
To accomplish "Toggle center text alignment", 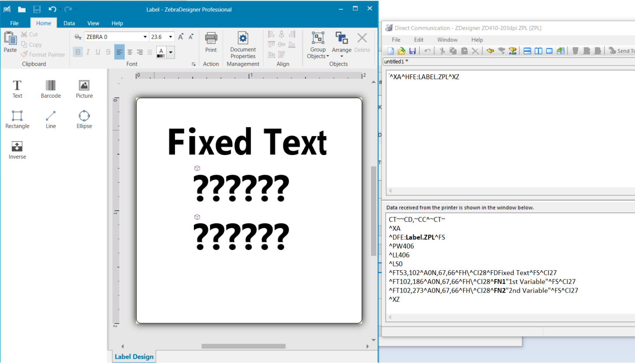I will 130,52.
